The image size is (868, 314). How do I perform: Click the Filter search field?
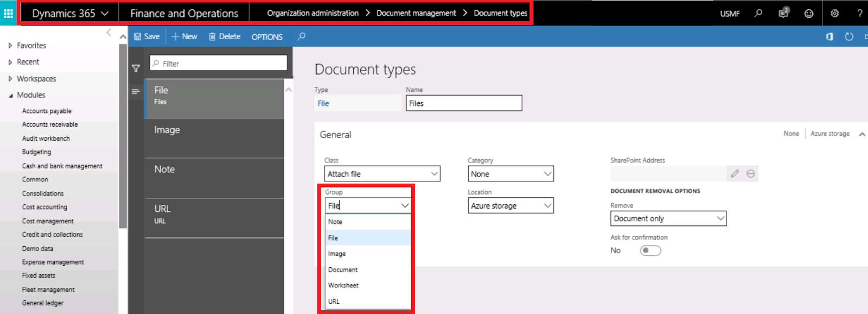tap(219, 63)
